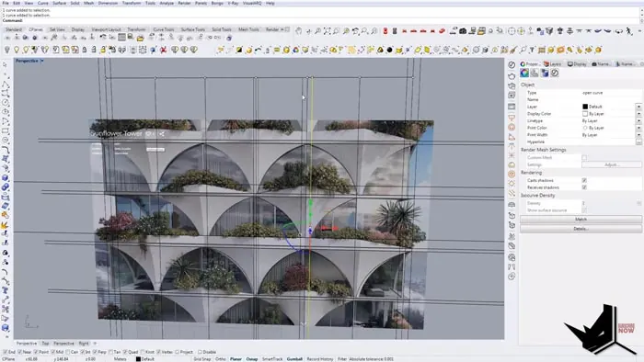Click the red lips-shaped icon in top toolbar
Screen dimensions: 644x362
pyautogui.click(x=442, y=30)
